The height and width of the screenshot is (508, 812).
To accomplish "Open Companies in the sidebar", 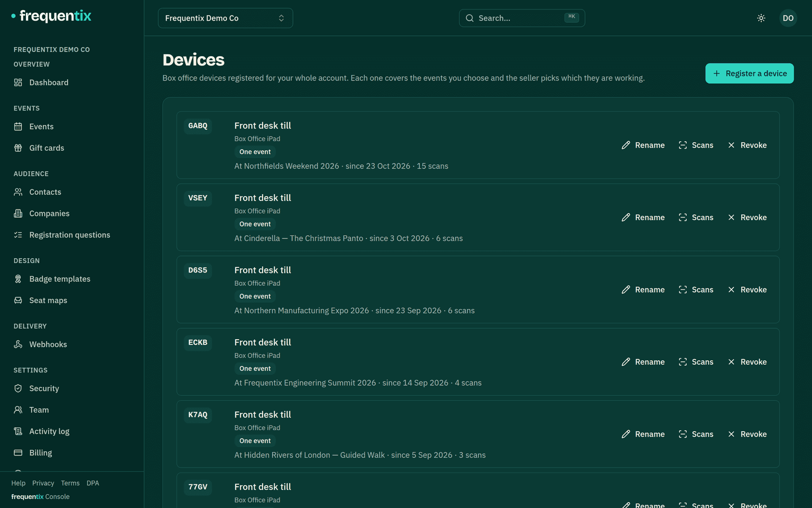I will [72, 213].
